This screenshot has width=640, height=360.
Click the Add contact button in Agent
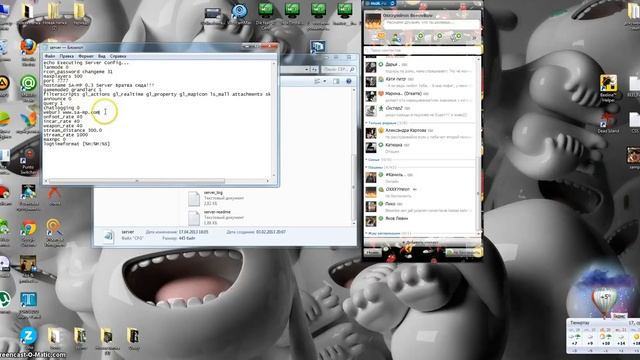pyautogui.click(x=420, y=242)
